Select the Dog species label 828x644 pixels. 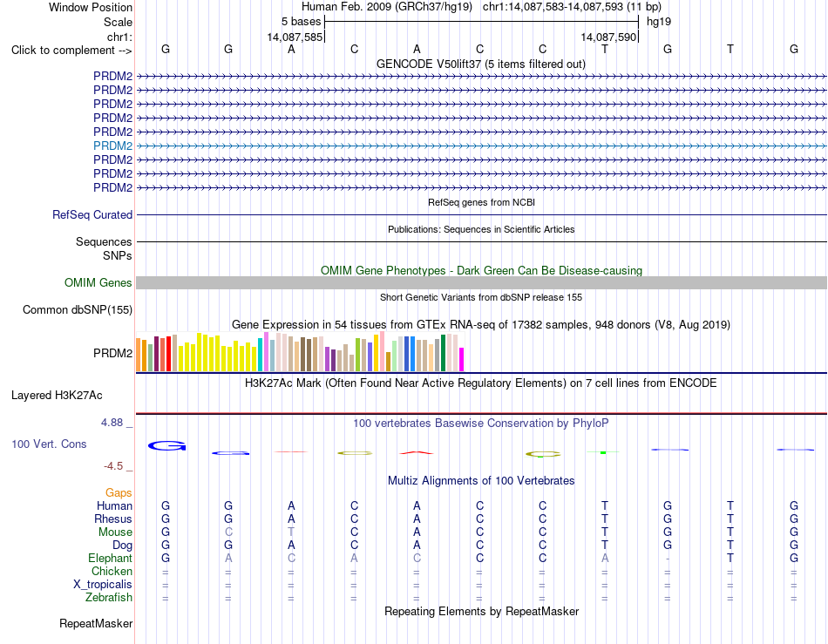pos(123,546)
